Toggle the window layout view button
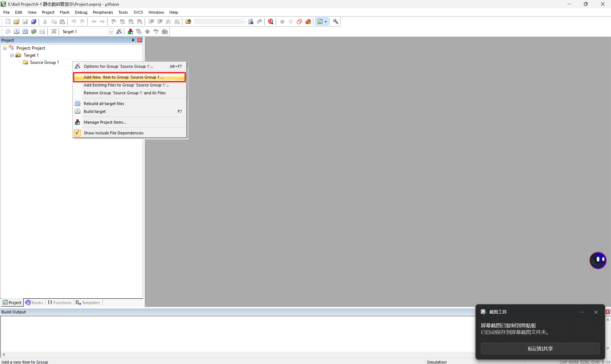The image size is (611, 364). [320, 21]
